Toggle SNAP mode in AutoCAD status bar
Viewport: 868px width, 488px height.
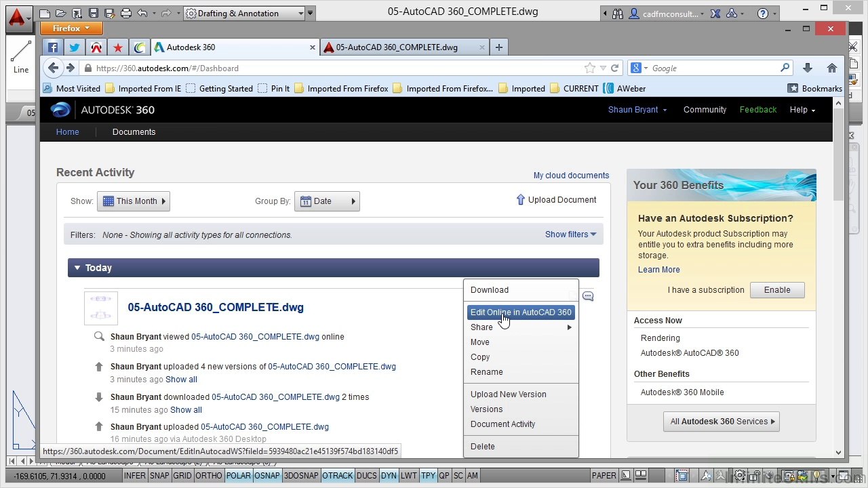[x=159, y=476]
